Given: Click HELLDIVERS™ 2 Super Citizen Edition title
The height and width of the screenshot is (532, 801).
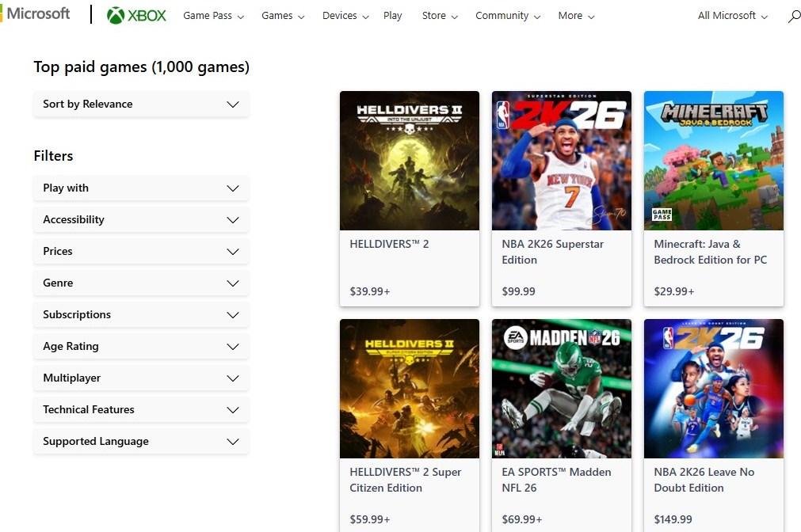Looking at the screenshot, I should (x=405, y=480).
